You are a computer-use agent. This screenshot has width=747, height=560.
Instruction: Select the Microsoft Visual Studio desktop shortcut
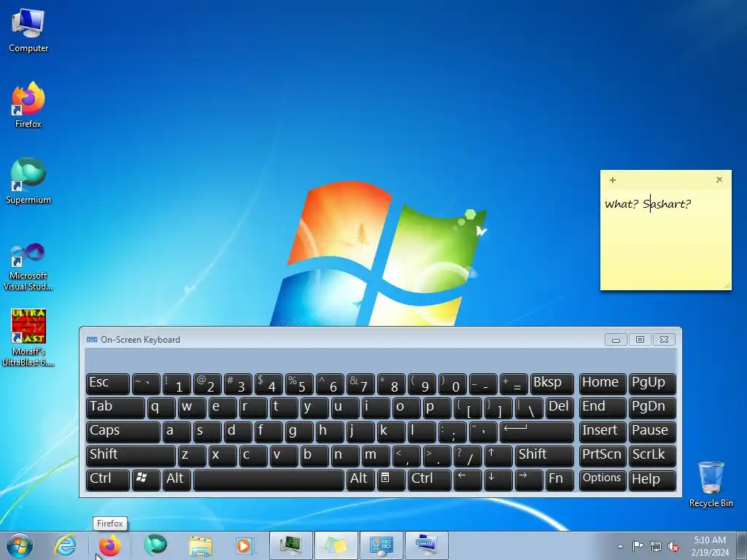click(x=28, y=267)
